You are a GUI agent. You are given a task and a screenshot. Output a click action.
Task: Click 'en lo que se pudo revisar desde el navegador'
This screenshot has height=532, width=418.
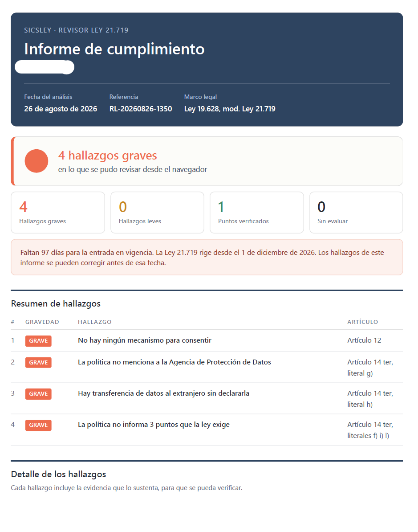pyautogui.click(x=133, y=169)
